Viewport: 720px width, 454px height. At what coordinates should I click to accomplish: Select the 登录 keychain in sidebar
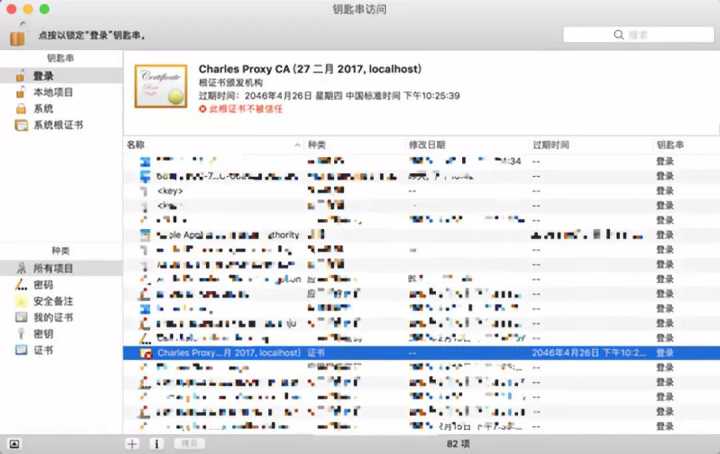click(61, 76)
